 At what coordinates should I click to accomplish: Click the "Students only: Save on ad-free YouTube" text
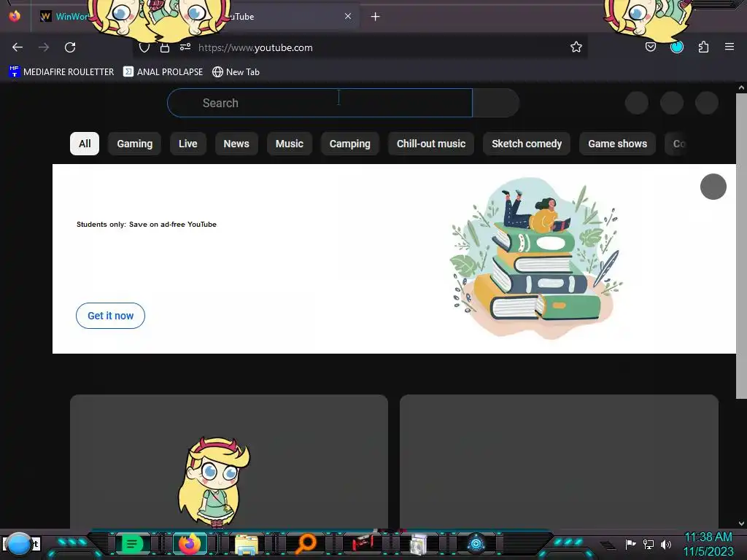click(x=146, y=225)
